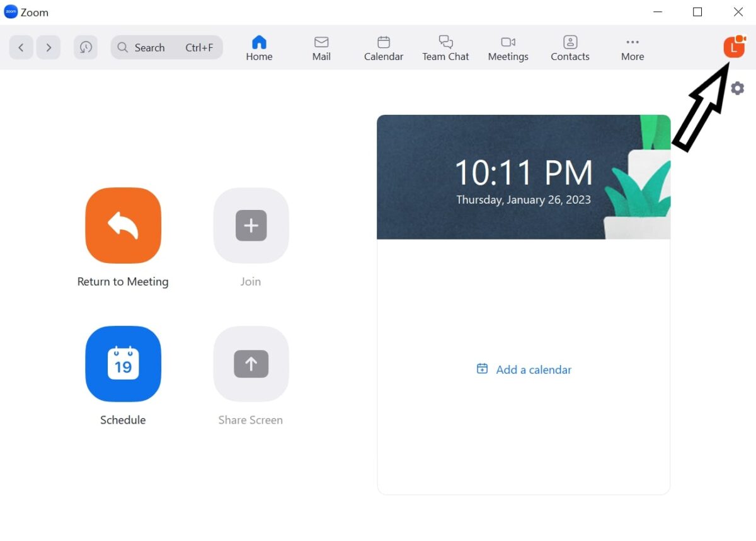Open settings with the gear icon
The width and height of the screenshot is (756, 541).
(x=737, y=88)
